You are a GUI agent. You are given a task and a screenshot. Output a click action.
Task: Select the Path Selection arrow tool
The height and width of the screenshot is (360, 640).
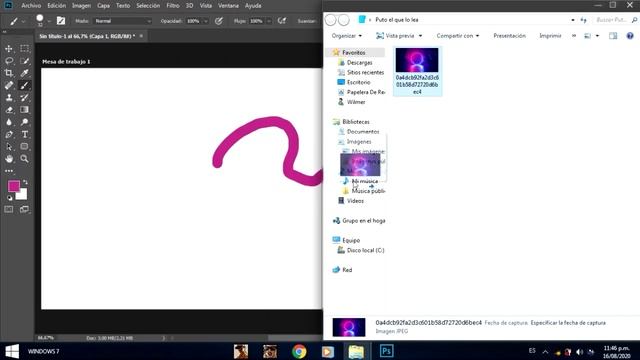point(9,147)
